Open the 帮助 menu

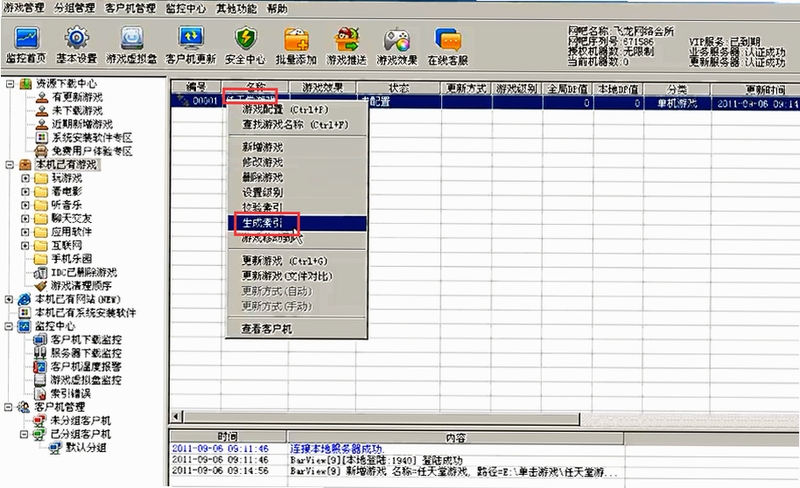(x=277, y=8)
